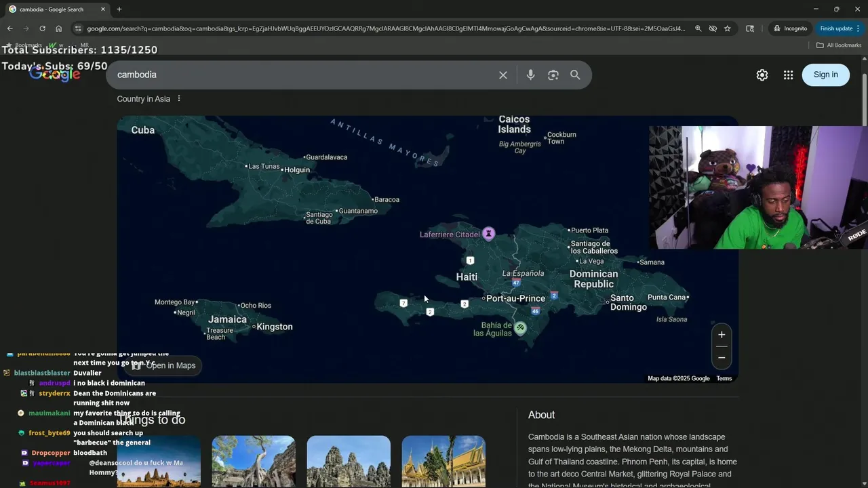Open Google apps grid
Viewport: 868px width, 488px height.
point(788,75)
